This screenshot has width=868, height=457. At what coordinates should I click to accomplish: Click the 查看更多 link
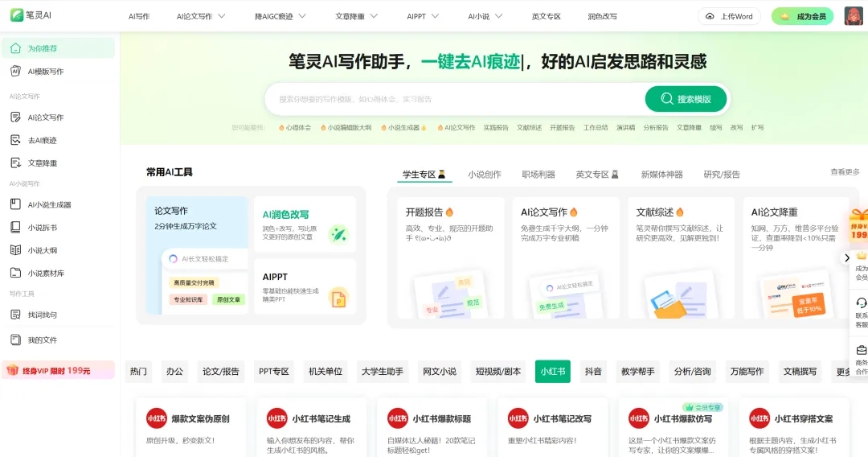[845, 171]
